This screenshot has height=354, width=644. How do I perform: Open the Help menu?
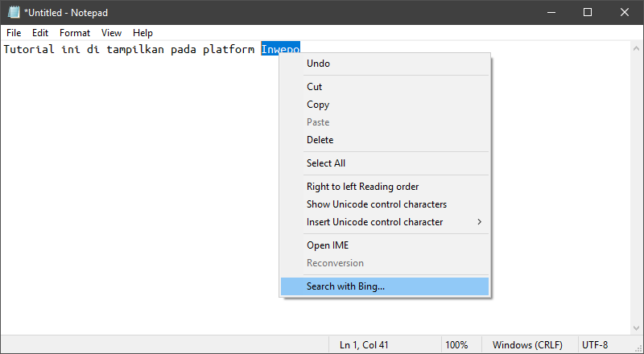(x=142, y=33)
